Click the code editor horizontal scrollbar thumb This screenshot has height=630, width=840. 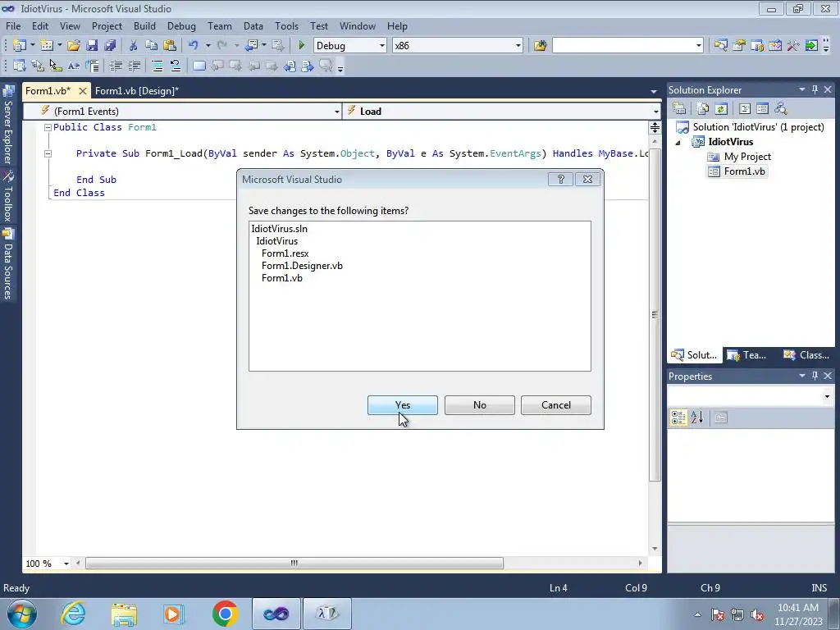click(294, 563)
